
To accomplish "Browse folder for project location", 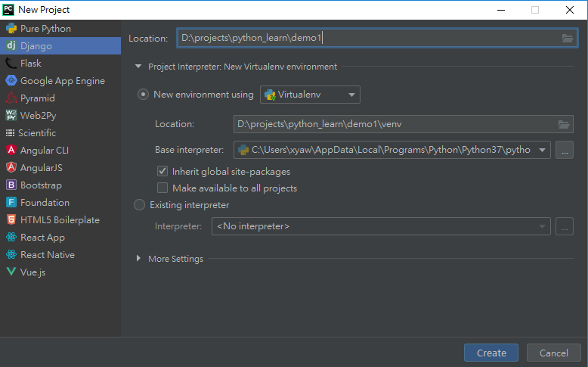I will click(x=568, y=38).
